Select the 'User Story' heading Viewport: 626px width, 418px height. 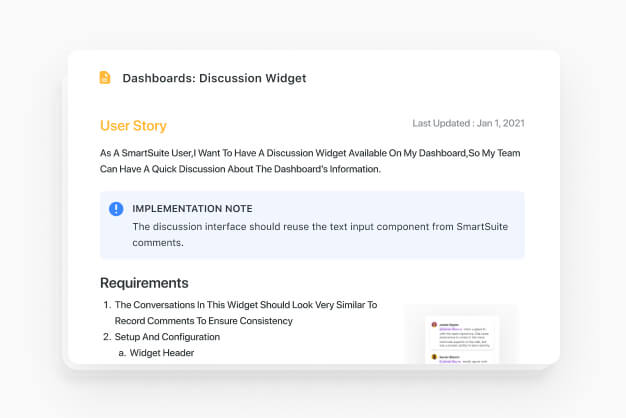coord(133,126)
